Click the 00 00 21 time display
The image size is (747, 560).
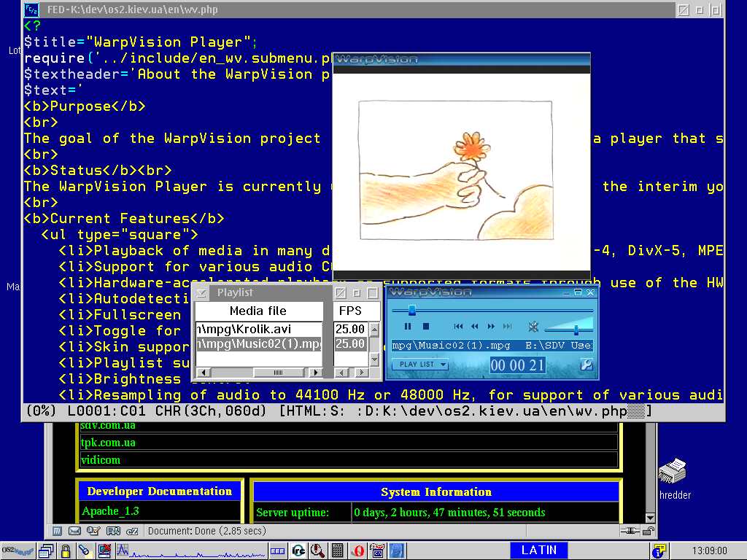pyautogui.click(x=517, y=365)
